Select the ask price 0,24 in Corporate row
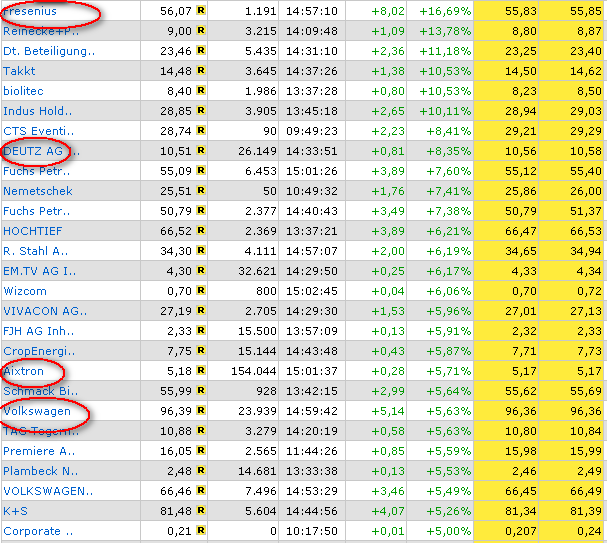Screen dimensions: 607x543 point(589,531)
